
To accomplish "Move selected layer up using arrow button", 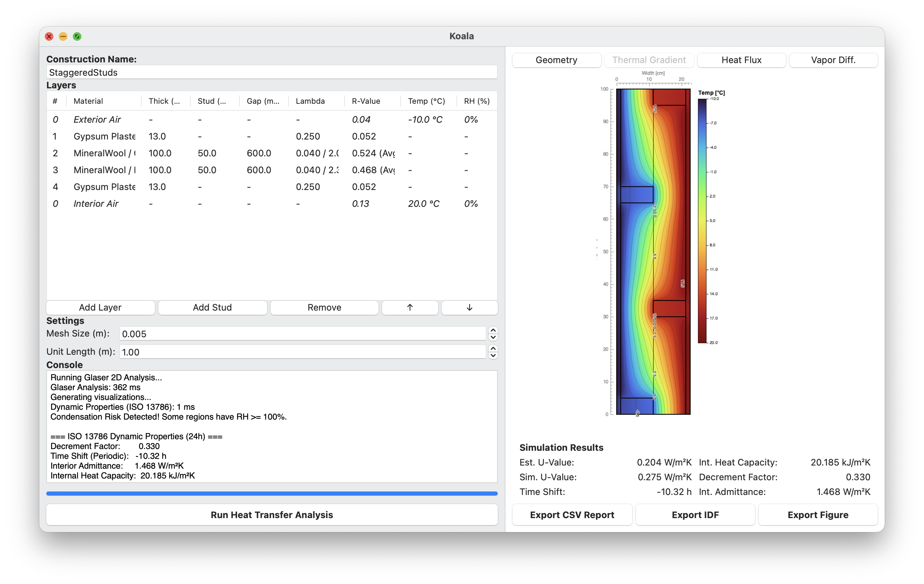I will tap(409, 307).
